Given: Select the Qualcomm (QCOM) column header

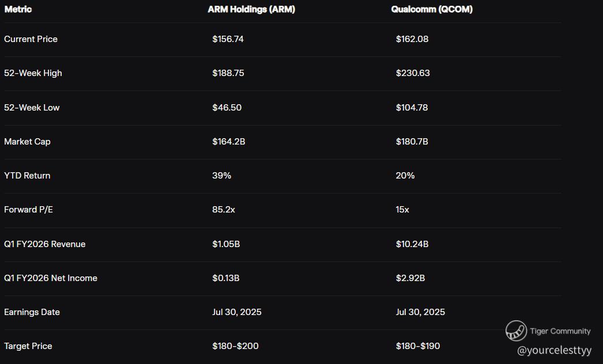Looking at the screenshot, I should (432, 9).
